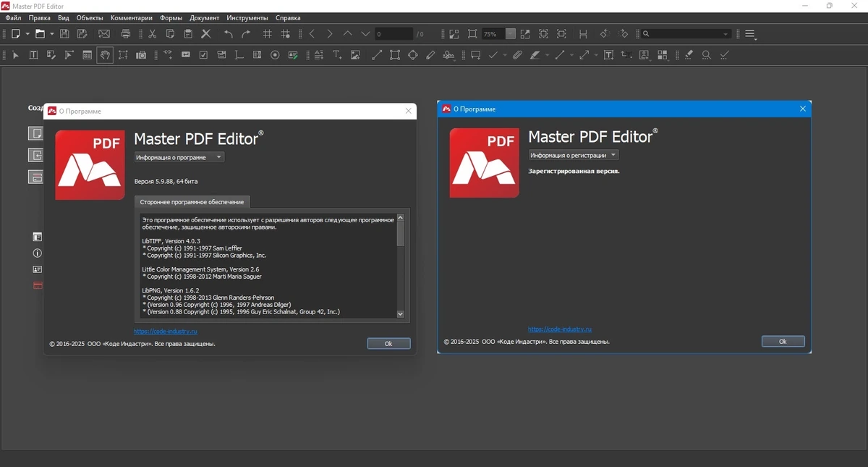Open the hamburger toolbar menu
The image size is (868, 467).
click(x=750, y=34)
